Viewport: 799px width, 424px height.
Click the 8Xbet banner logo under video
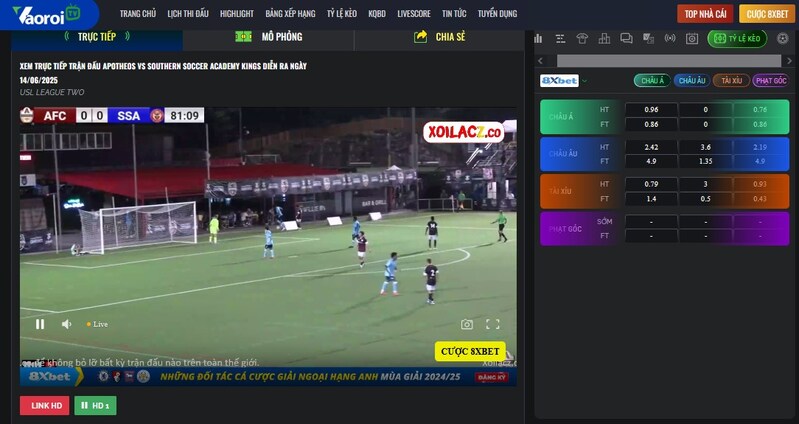(50, 377)
